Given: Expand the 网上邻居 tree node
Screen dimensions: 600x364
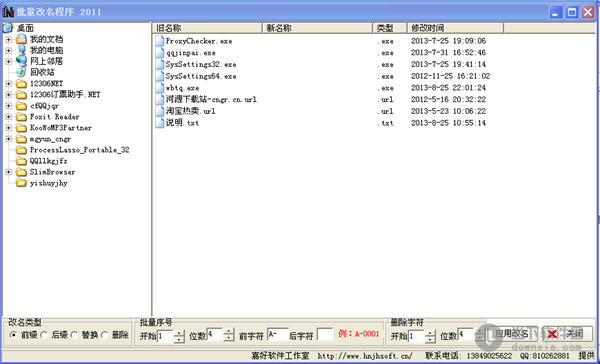Looking at the screenshot, I should click(8, 61).
